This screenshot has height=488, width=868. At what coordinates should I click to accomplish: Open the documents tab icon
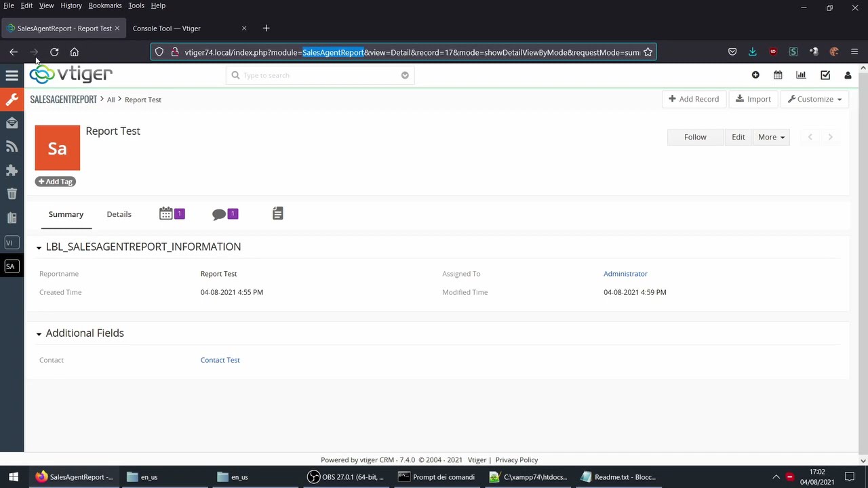click(x=277, y=213)
